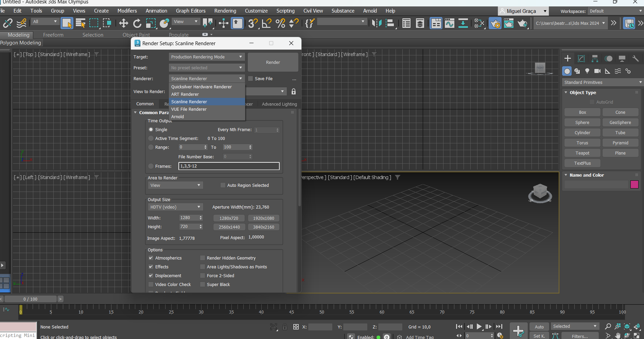Open the Standard Primitives dropdown

click(x=603, y=82)
